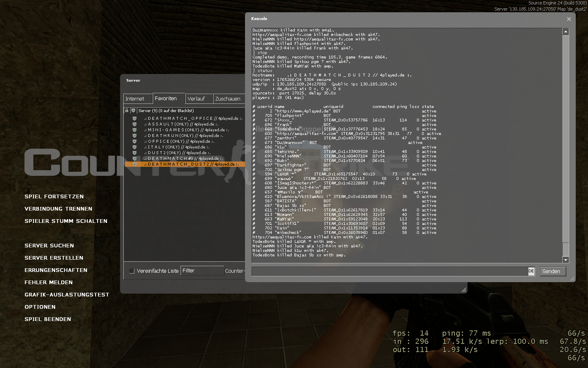Viewport: 588px width, 368px height.
Task: Open Server suchen from main menu
Action: [49, 246]
